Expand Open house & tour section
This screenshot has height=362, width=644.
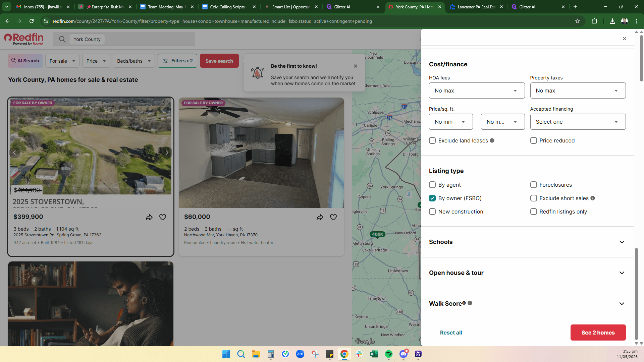[x=527, y=273]
